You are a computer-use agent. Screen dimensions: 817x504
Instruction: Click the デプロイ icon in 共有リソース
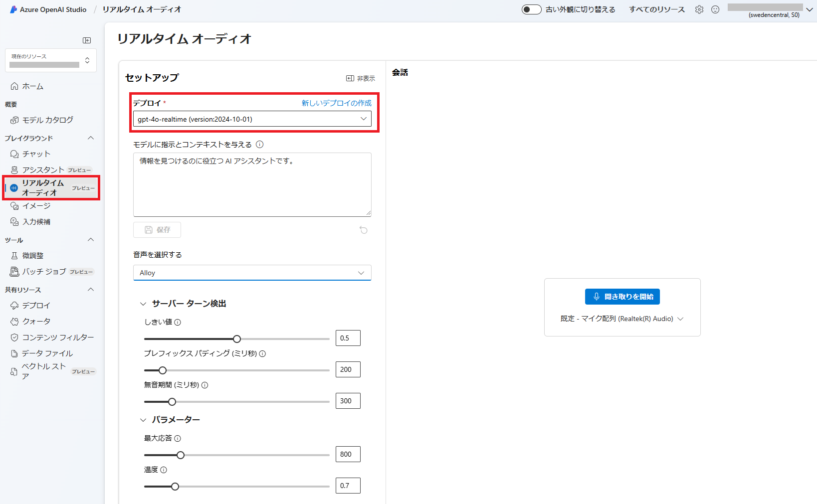14,306
